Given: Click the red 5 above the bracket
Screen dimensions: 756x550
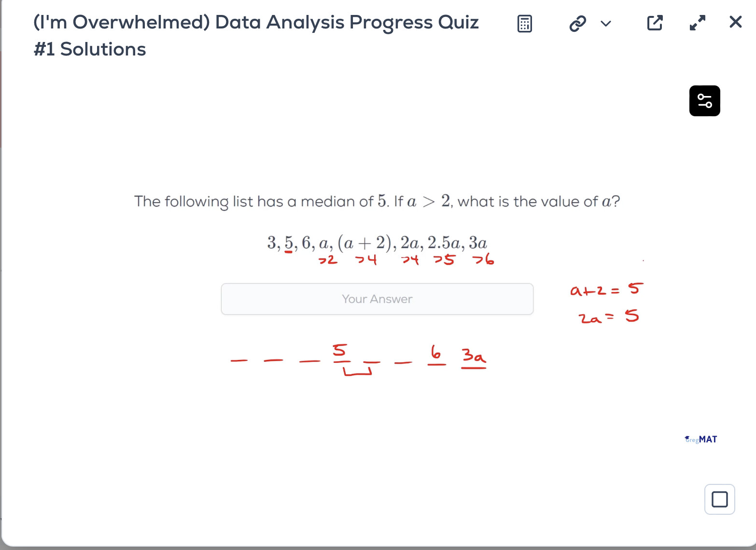Looking at the screenshot, I should coord(340,350).
